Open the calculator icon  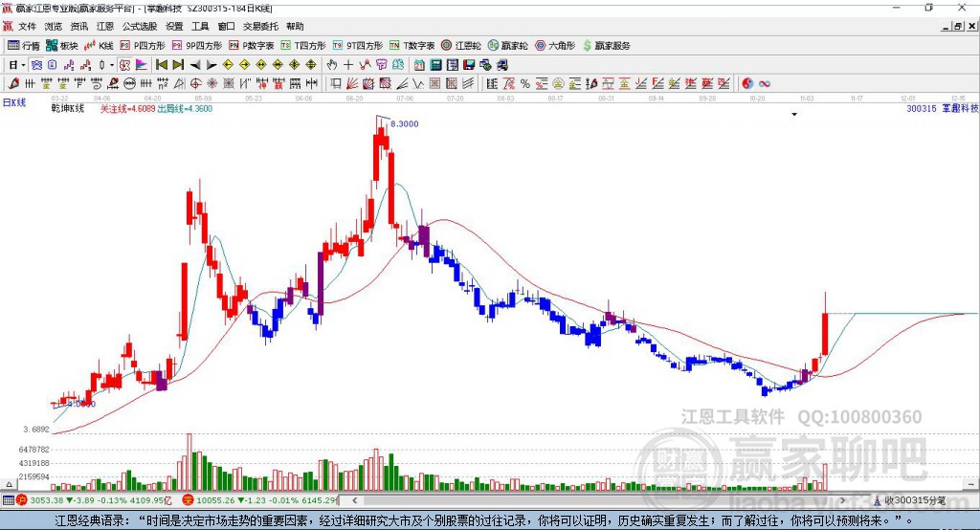435,65
